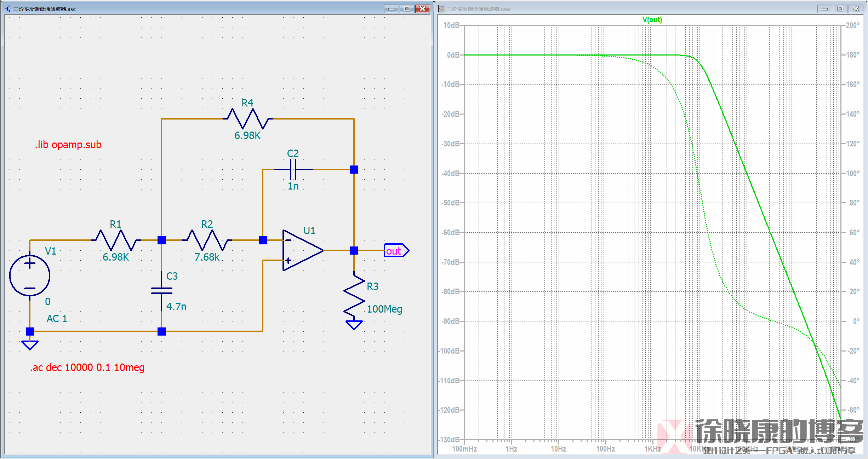Click the 0dB label on magnitude axis
The height and width of the screenshot is (459, 868).
pyautogui.click(x=453, y=55)
